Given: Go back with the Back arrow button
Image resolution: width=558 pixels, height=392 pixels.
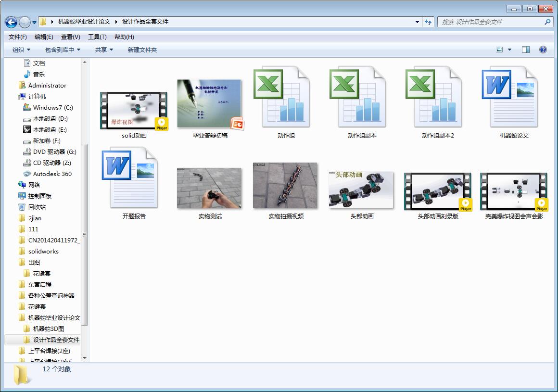Looking at the screenshot, I should click(11, 22).
